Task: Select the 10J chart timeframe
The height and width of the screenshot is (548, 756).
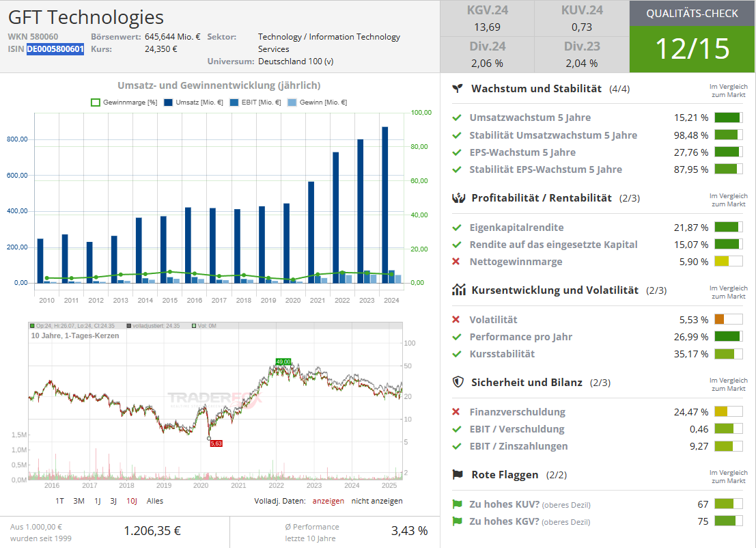Action: point(132,501)
